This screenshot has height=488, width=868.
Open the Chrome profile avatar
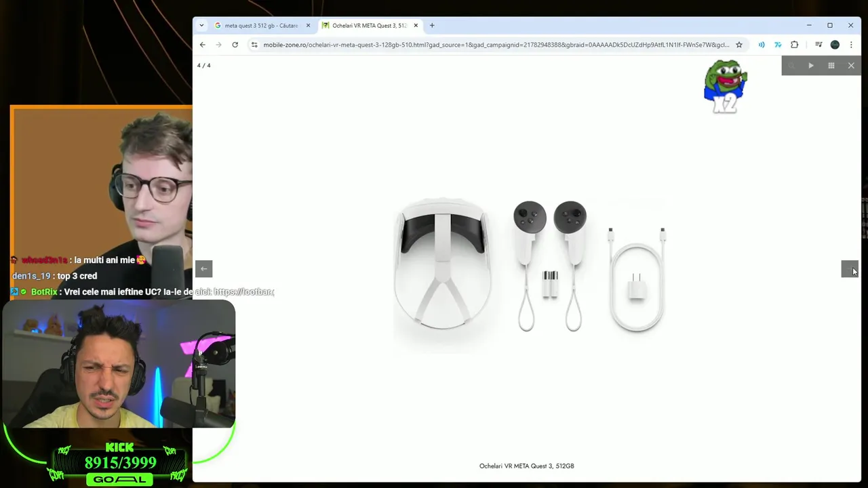click(835, 45)
